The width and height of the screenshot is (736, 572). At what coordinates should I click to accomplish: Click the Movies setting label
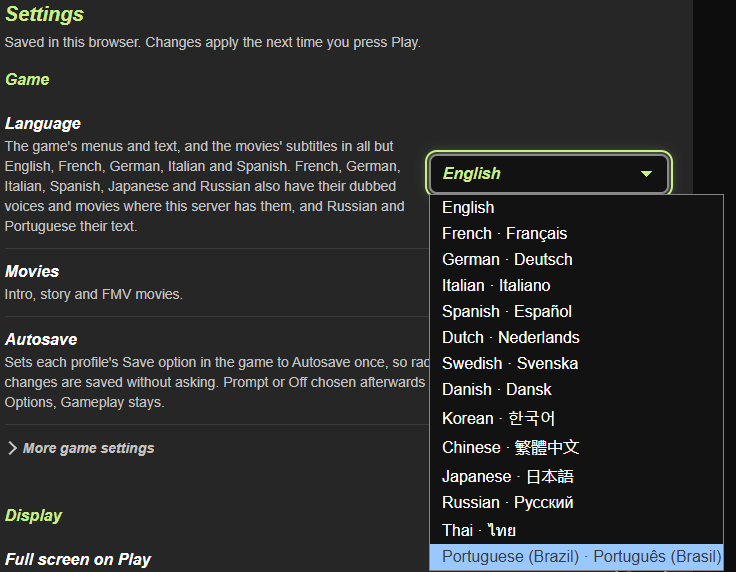point(32,271)
